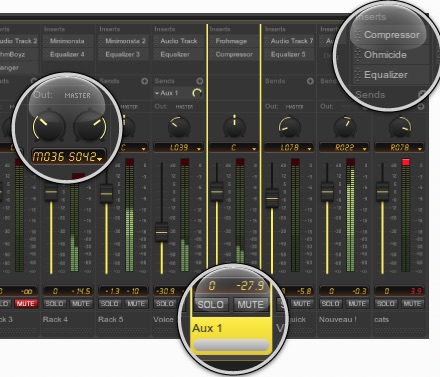Mute the Nouveau ! channel
440x377 pixels.
pos(357,304)
